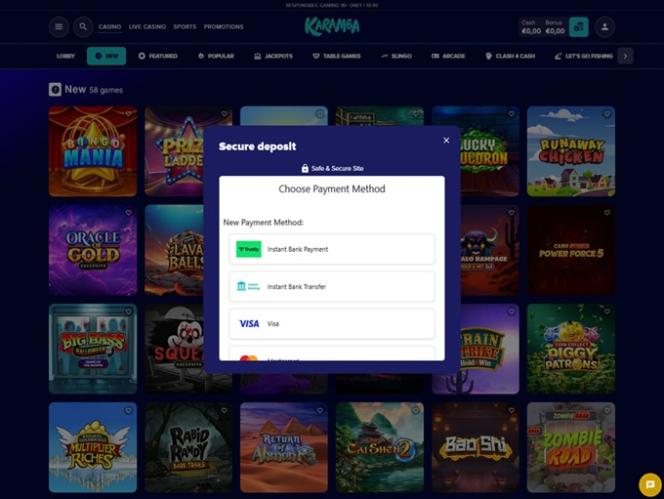The image size is (664, 499).
Task: Favorite Oracle of Gold with heart
Action: tap(128, 213)
